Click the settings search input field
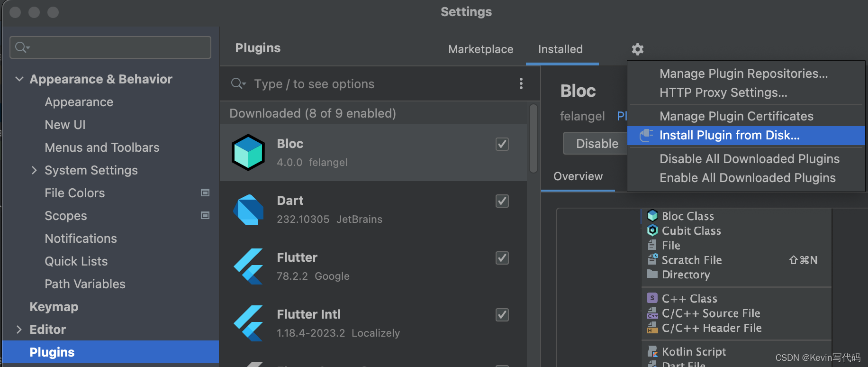 [110, 47]
